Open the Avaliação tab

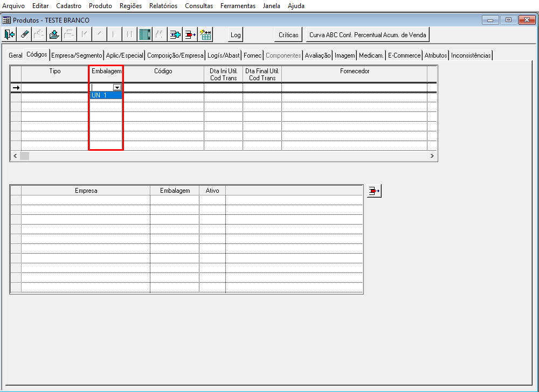(317, 55)
